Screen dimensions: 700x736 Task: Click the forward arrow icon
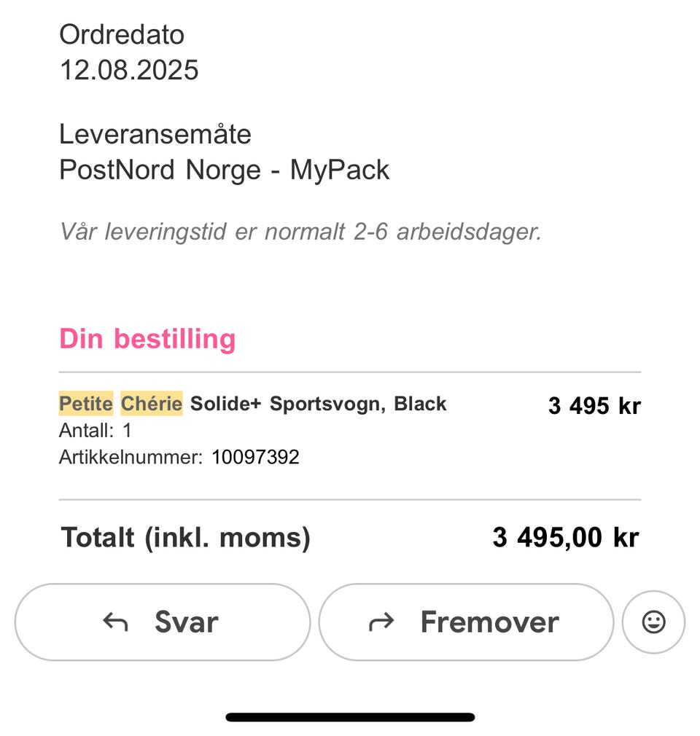pyautogui.click(x=381, y=622)
